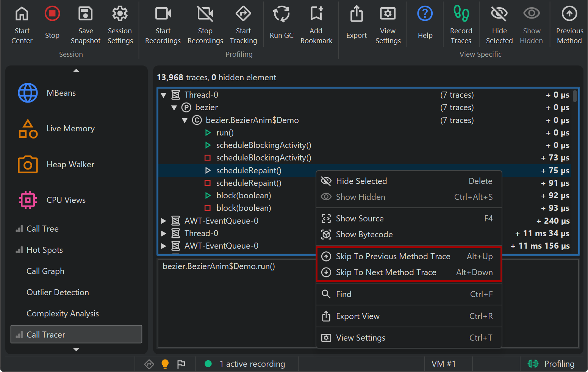Click Hide Selected in the toolbar
Viewport: 588px width, 372px height.
[499, 14]
